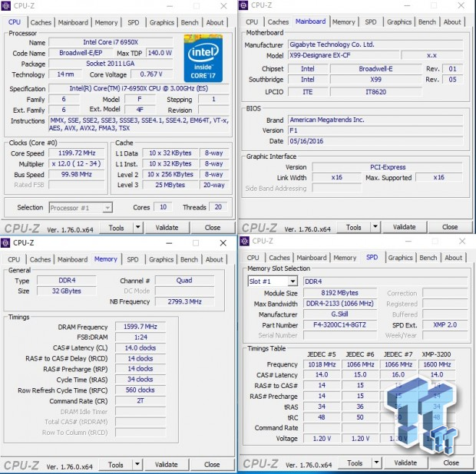
Task: Open Bench tab in CPU window
Action: [x=190, y=22]
